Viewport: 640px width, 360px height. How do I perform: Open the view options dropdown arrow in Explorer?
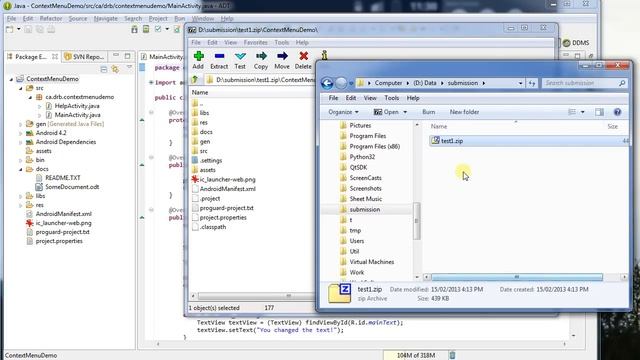coord(582,112)
